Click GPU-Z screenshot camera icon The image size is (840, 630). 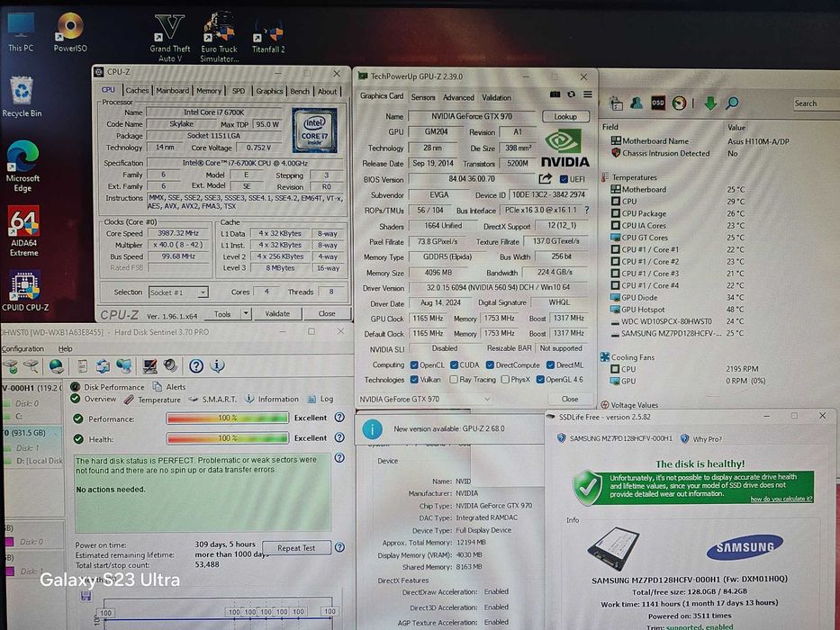pos(555,94)
